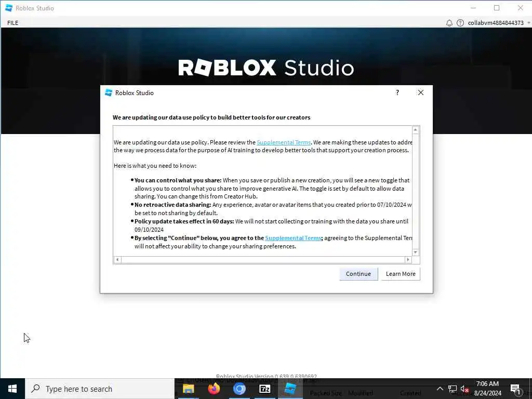Click the vertical scrollbar down arrow
532x399 pixels.
[x=415, y=252]
